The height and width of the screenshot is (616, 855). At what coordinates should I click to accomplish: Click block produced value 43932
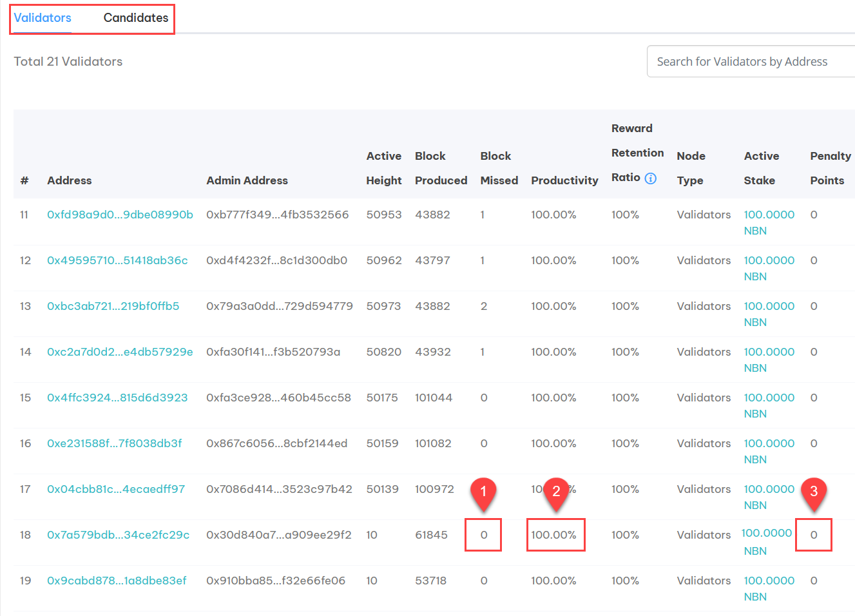tap(433, 352)
